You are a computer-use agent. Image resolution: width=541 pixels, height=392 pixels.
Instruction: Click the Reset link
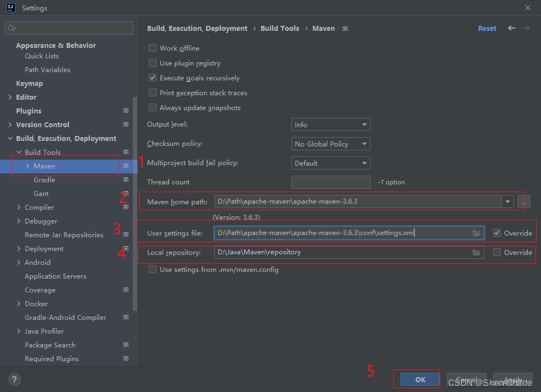pyautogui.click(x=487, y=28)
